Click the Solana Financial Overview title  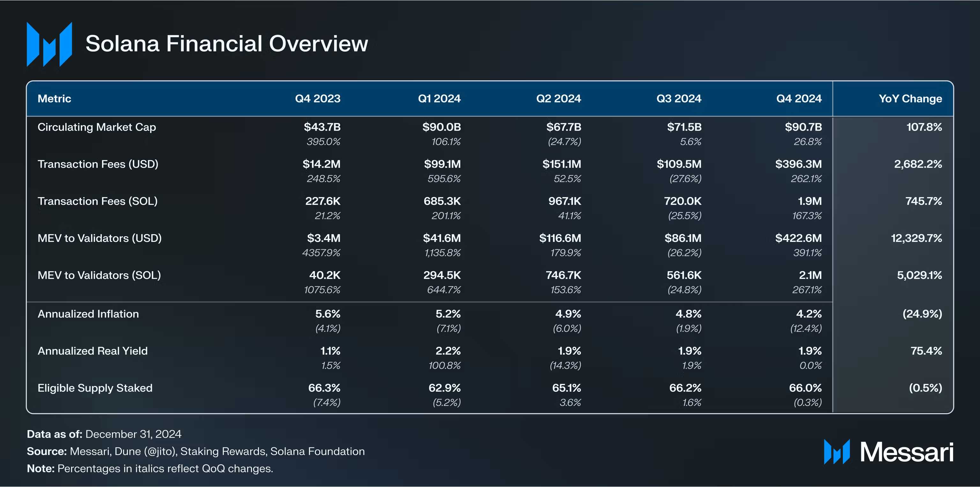(227, 43)
